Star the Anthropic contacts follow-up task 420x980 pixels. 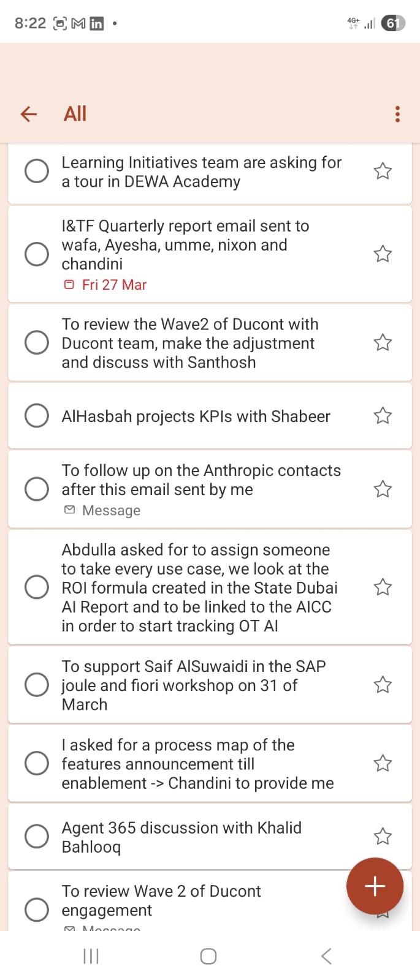[383, 489]
